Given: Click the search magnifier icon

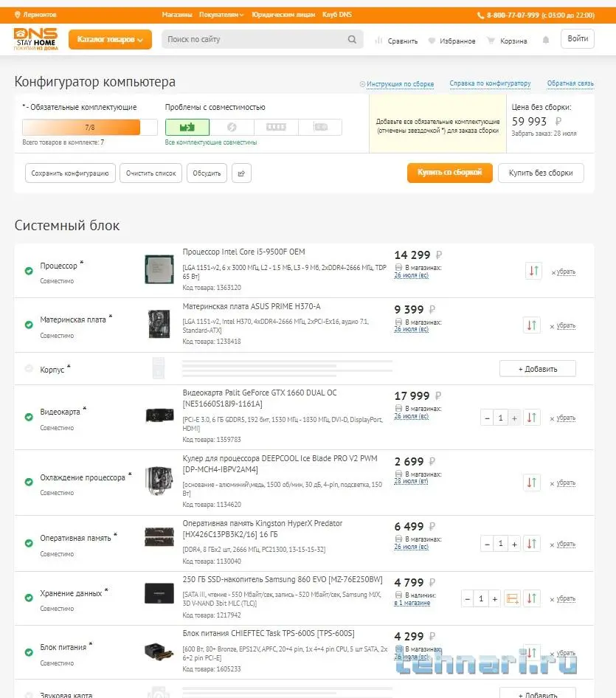Looking at the screenshot, I should tap(352, 39).
